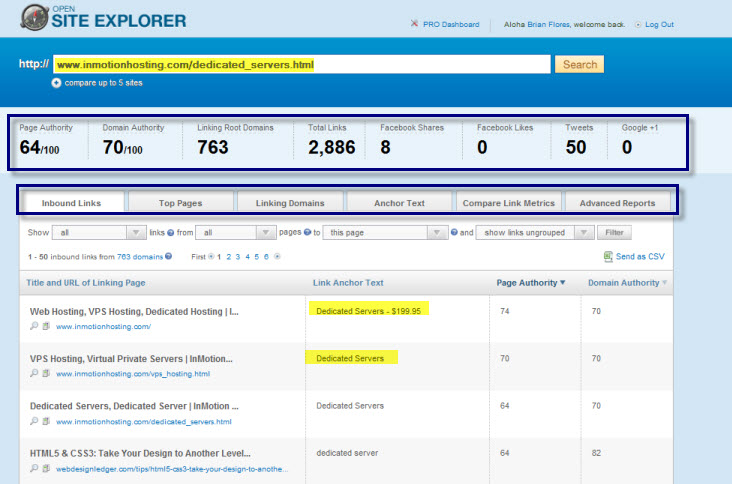The height and width of the screenshot is (484, 732).
Task: Click the Filter button
Action: click(614, 232)
